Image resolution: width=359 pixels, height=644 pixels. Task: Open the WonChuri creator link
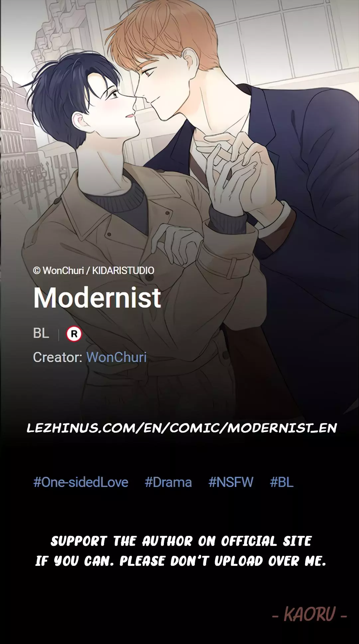(116, 357)
